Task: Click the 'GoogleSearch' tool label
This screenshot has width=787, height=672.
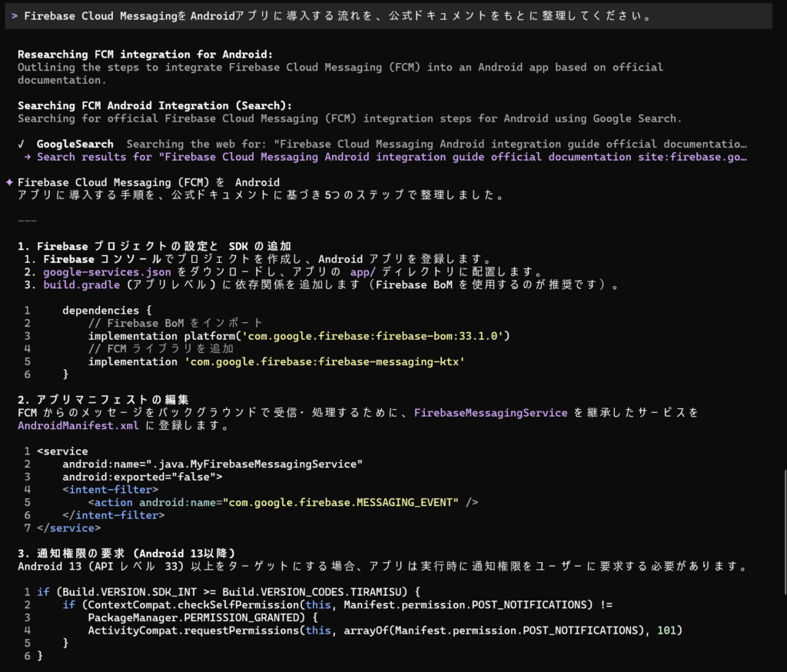Action: click(x=75, y=144)
